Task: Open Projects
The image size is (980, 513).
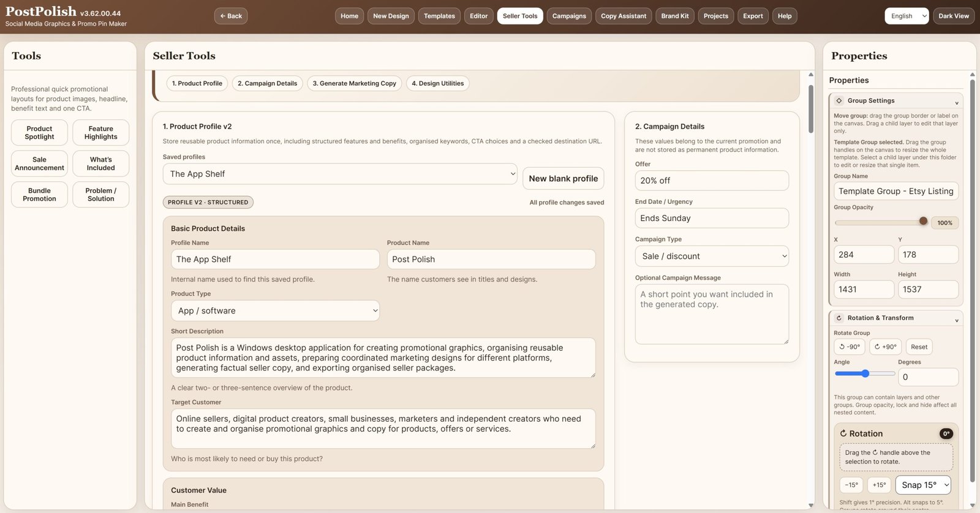Action: point(715,16)
